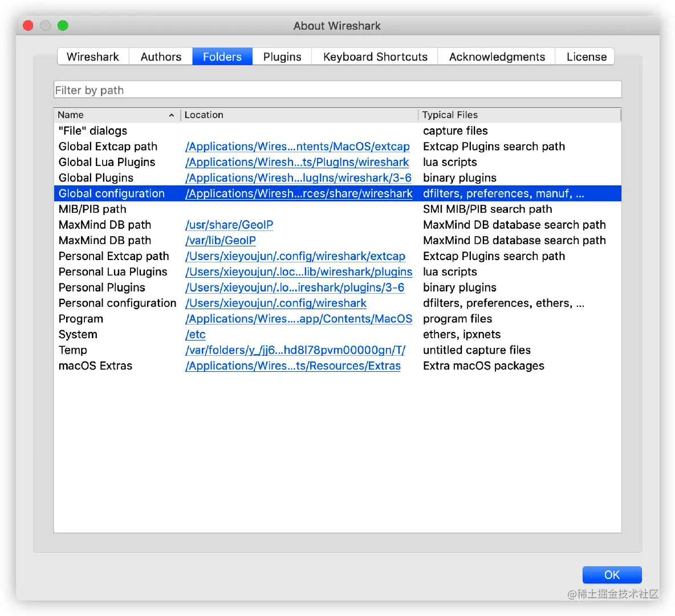675x616 pixels.
Task: Click the 'capture files' typical files cell
Action: pos(456,131)
